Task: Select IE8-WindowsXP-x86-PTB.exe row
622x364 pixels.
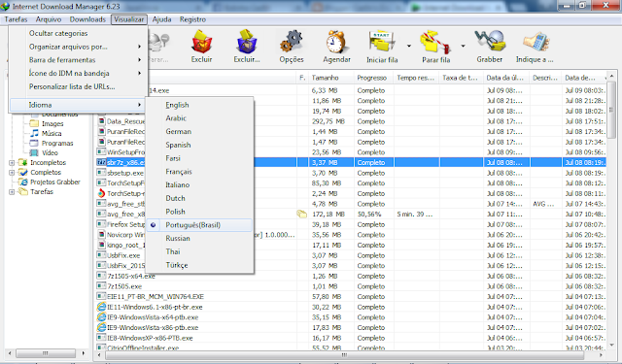Action: (x=351, y=338)
